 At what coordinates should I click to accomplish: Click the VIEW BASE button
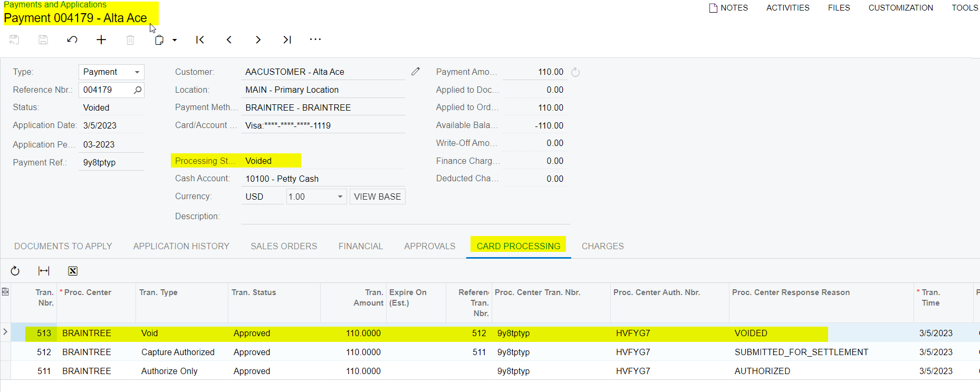pos(378,197)
